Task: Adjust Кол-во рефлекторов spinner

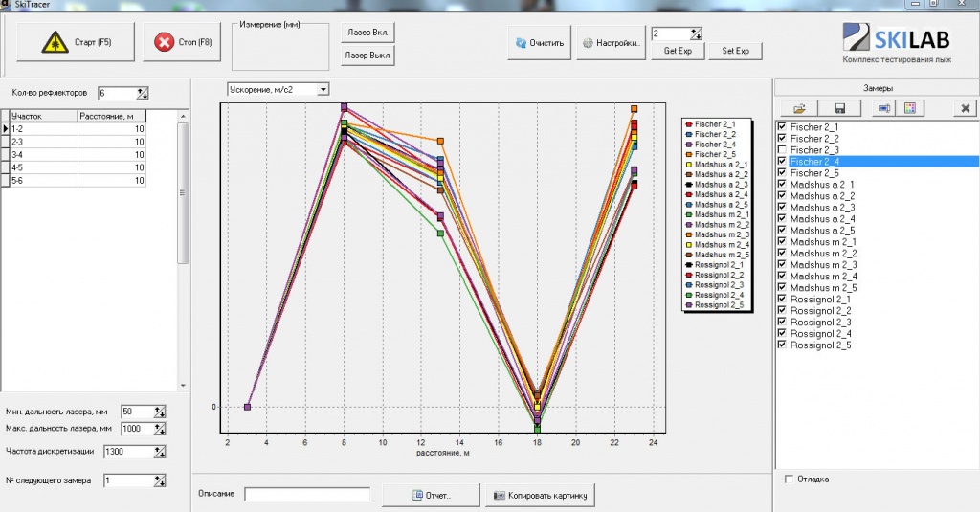Action: pos(143,93)
